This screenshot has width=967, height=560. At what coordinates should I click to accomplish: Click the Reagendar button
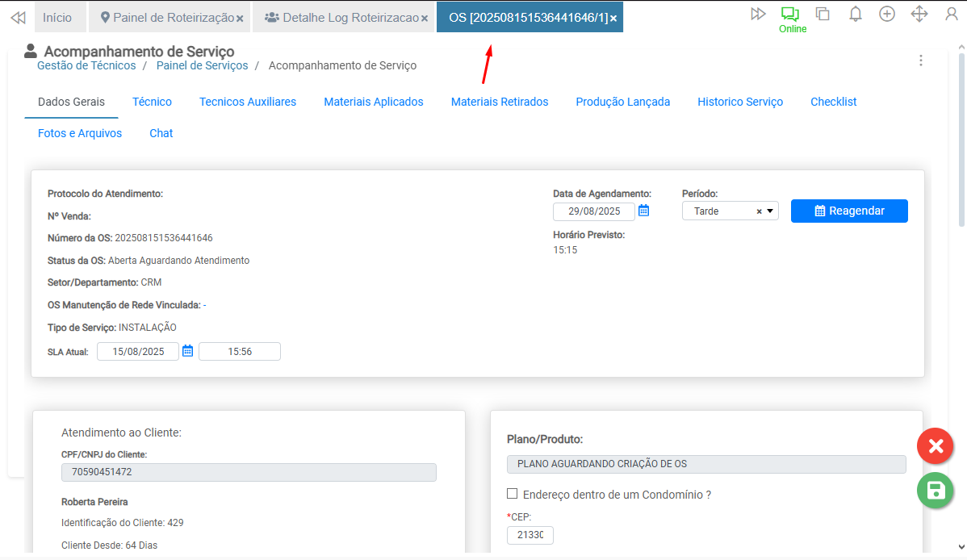(x=849, y=211)
